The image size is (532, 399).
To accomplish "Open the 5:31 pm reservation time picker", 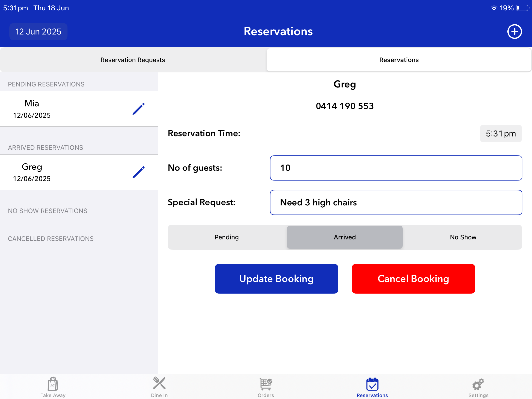I will (501, 133).
